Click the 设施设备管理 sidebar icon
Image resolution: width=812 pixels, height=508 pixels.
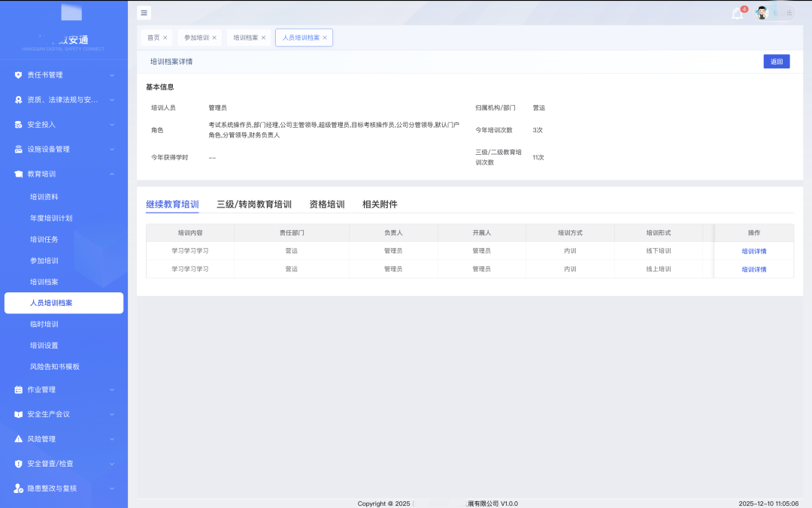19,150
